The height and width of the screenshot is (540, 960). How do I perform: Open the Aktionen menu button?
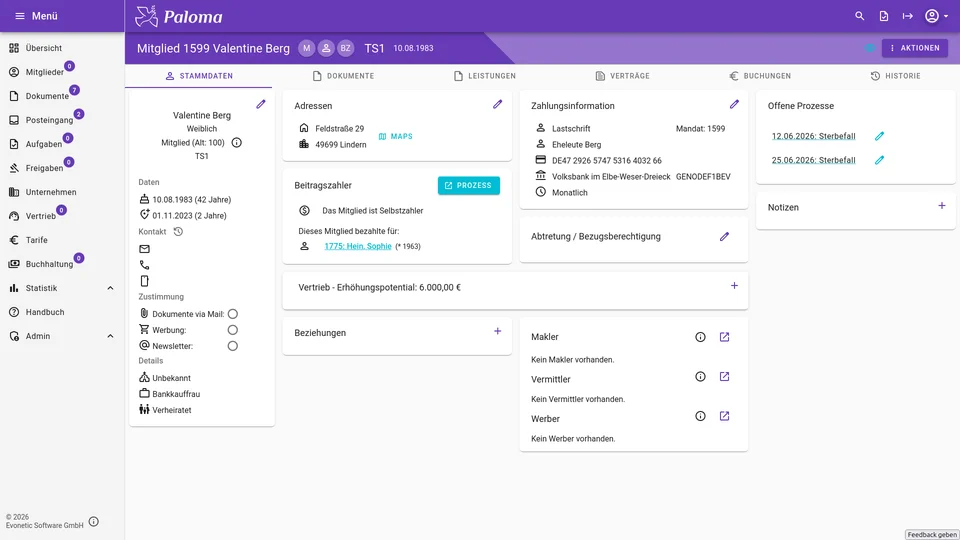click(x=915, y=48)
